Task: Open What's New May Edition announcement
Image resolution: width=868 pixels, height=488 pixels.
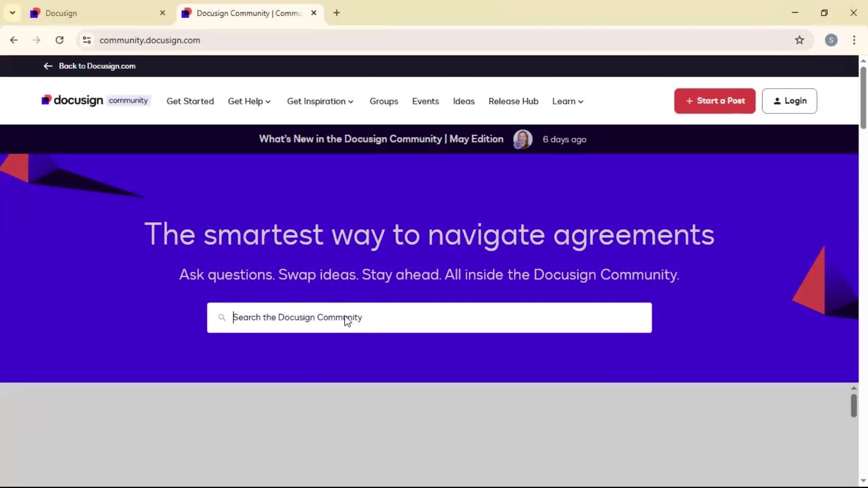Action: (381, 139)
